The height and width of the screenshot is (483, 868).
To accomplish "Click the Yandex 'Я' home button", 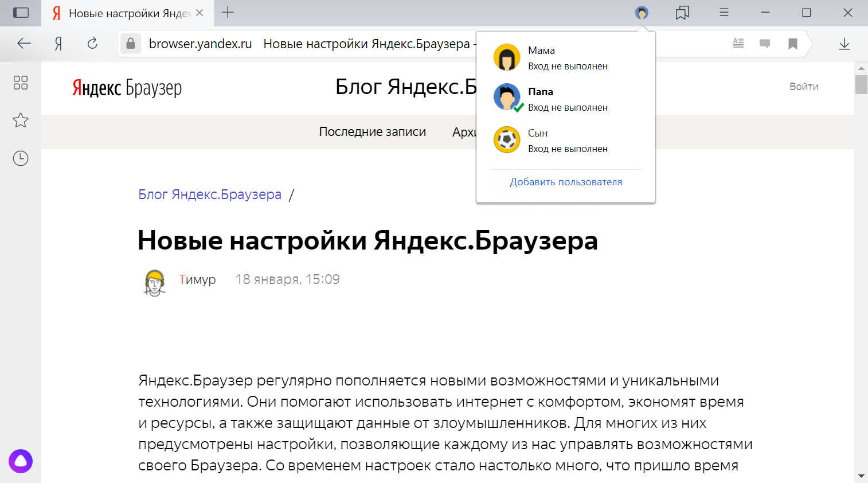I will tap(58, 44).
